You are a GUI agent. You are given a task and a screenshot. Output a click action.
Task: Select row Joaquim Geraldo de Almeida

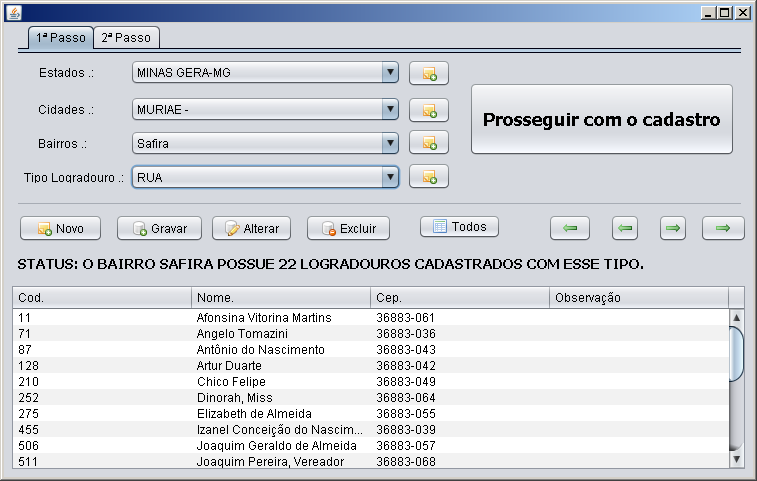click(x=371, y=445)
